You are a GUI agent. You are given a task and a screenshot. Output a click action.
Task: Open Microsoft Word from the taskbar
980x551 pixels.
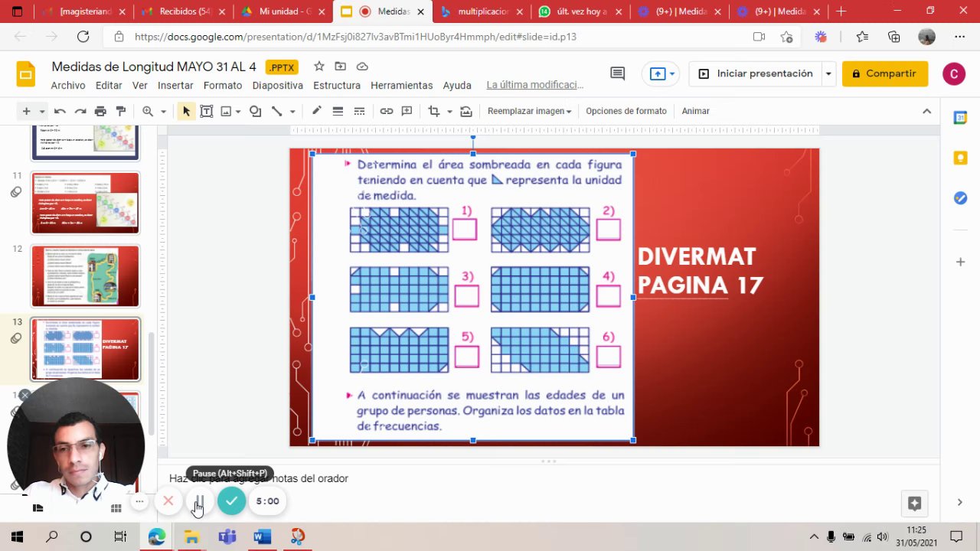click(x=262, y=536)
